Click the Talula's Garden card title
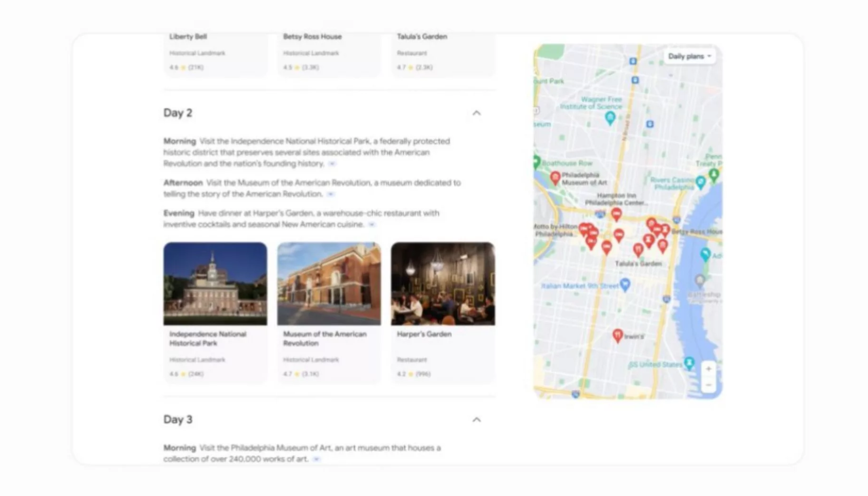Image resolution: width=868 pixels, height=496 pixels. [x=422, y=36]
